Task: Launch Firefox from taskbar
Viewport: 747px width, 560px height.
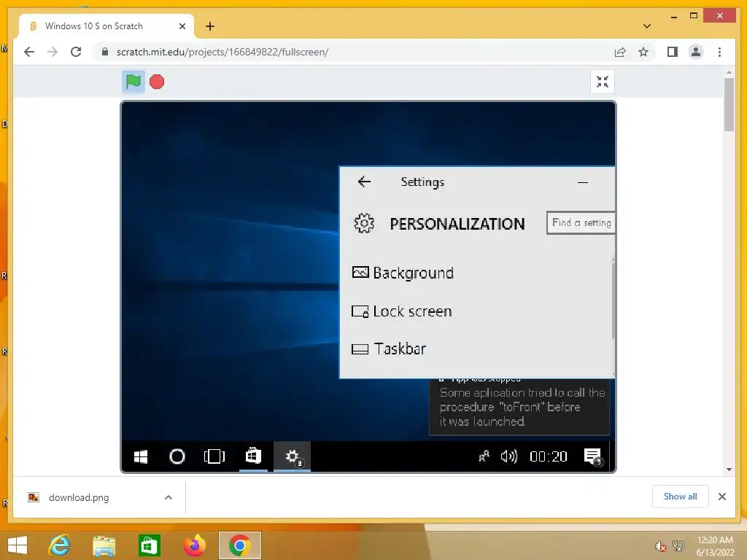Action: coord(194,545)
